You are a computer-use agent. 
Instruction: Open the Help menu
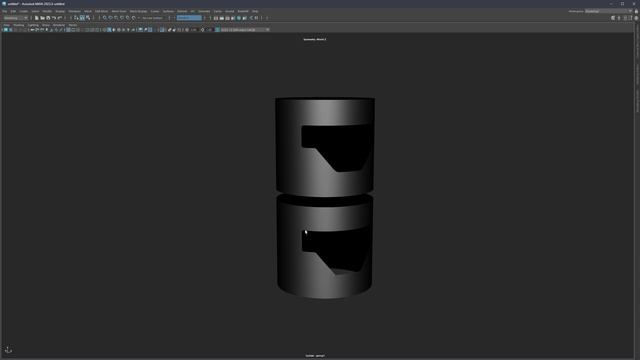255,11
